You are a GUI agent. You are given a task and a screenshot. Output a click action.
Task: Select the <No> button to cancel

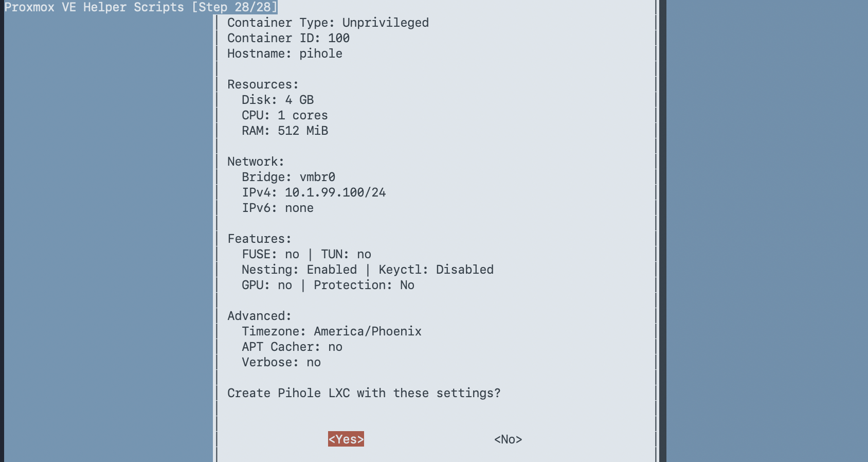point(508,439)
